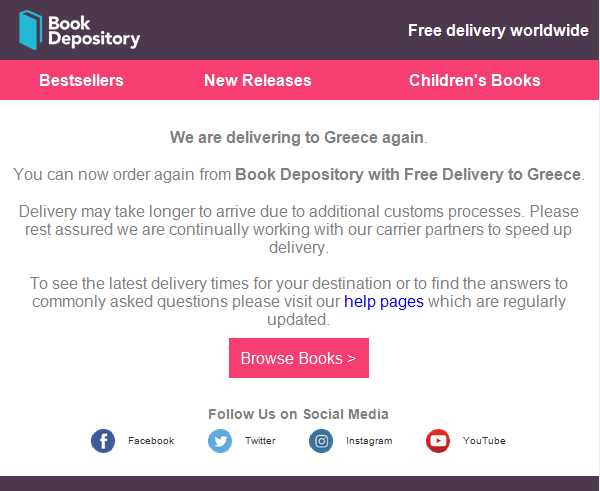Click the 'We are delivering to Greece again' heading

(x=298, y=137)
